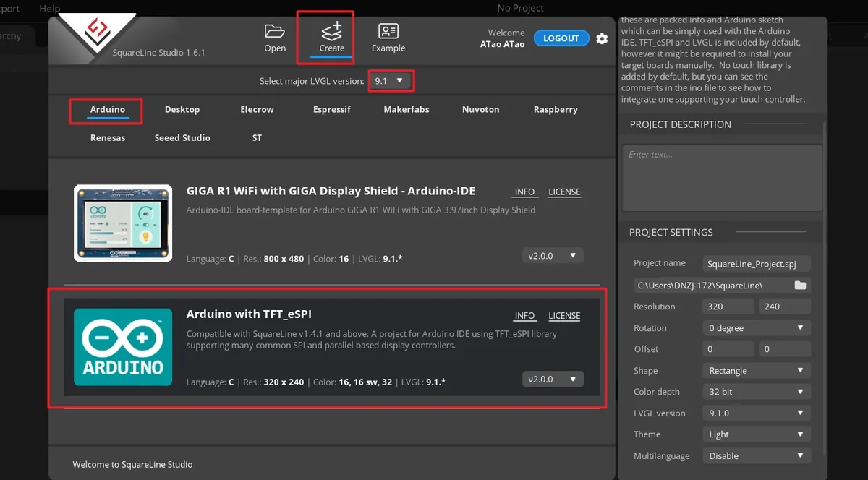Click the 'ATao ATao' username text
Image resolution: width=868 pixels, height=480 pixels.
[x=503, y=44]
